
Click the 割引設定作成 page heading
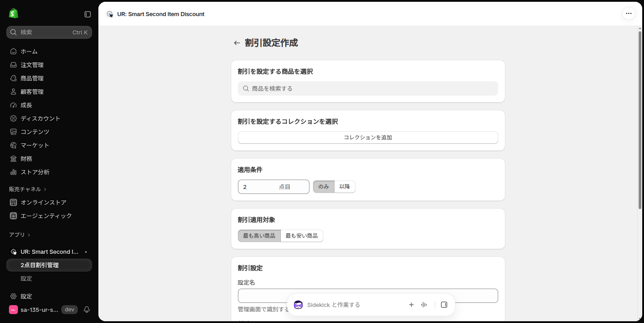click(x=271, y=43)
